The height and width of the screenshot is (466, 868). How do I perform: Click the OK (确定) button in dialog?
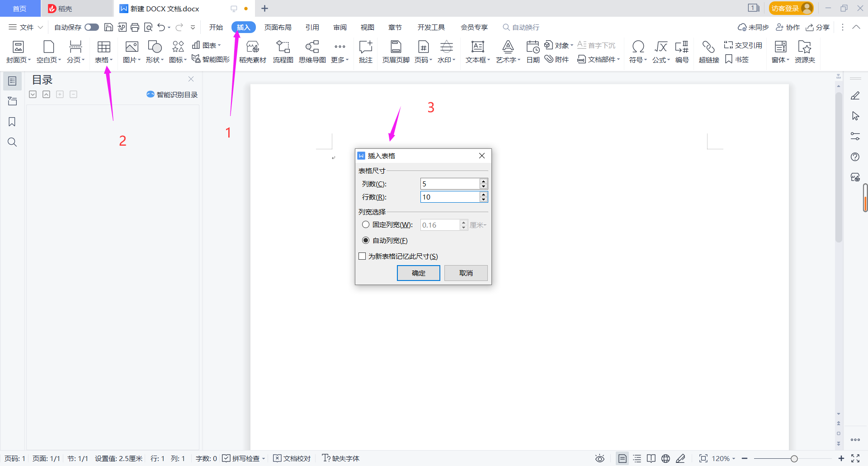(419, 273)
